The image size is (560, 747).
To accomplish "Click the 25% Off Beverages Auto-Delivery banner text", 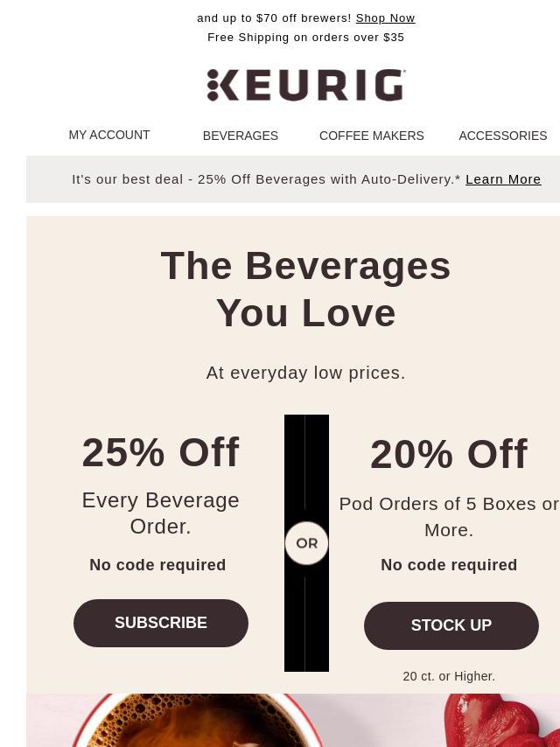I will coord(266,179).
